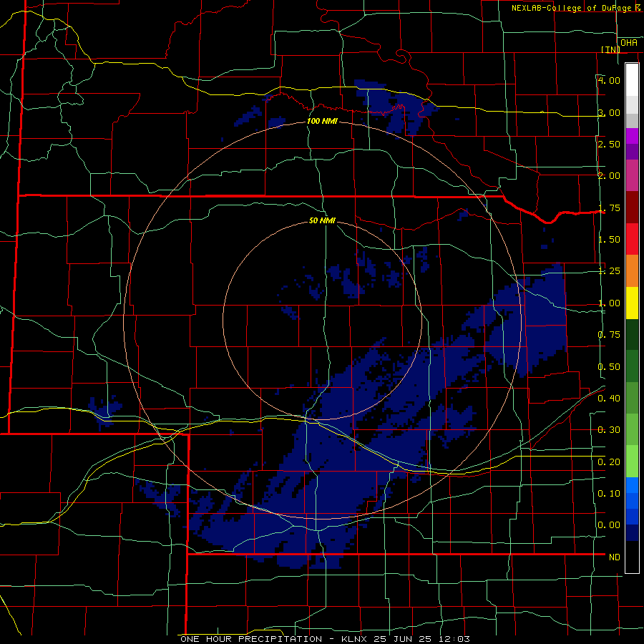Click the "2.50" legend value
644x644 pixels.
tap(609, 144)
